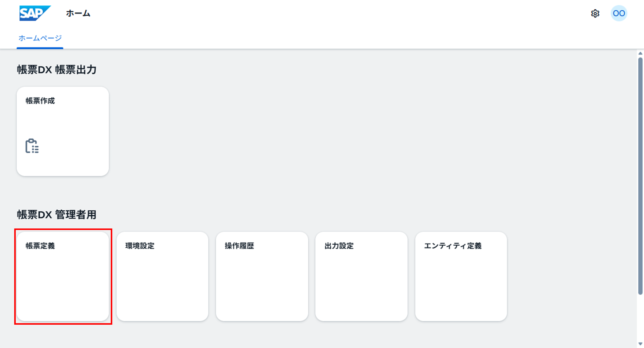Open the 操作履歴 tile

coord(262,276)
